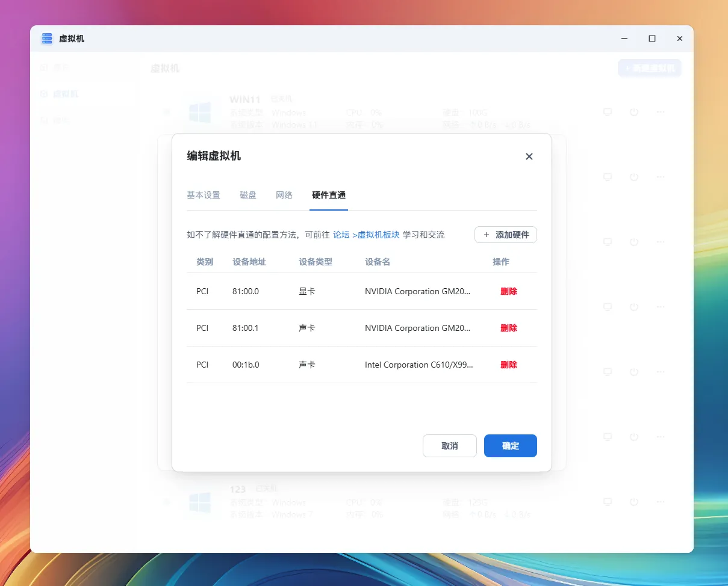Maximize the 虚拟机 window
The width and height of the screenshot is (728, 586).
coord(652,39)
